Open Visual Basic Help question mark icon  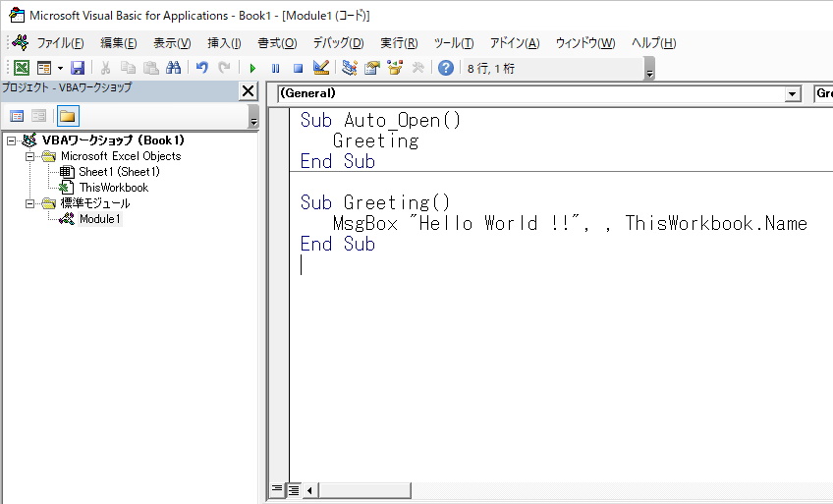click(x=446, y=68)
